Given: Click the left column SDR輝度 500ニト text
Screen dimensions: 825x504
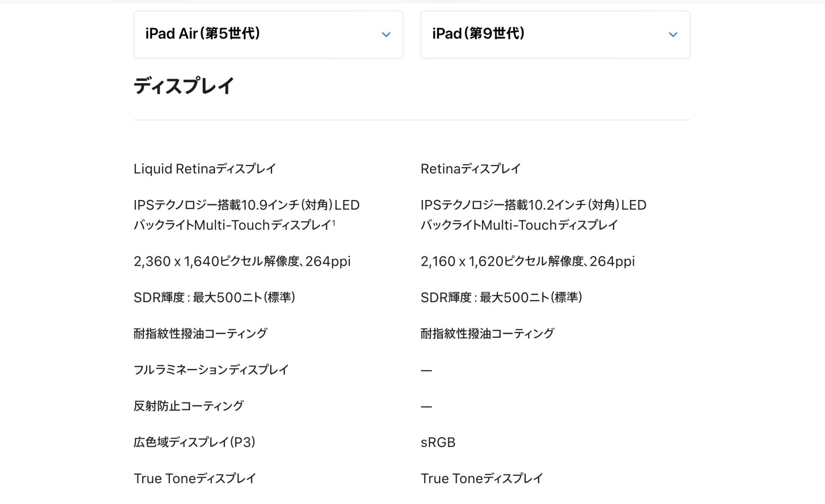Looking at the screenshot, I should (x=214, y=297).
